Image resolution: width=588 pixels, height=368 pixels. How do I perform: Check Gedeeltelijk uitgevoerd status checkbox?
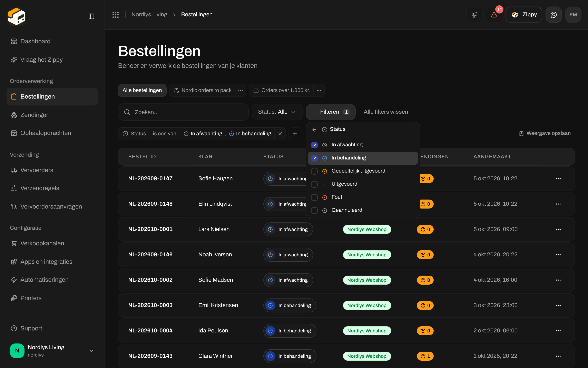[x=314, y=171]
